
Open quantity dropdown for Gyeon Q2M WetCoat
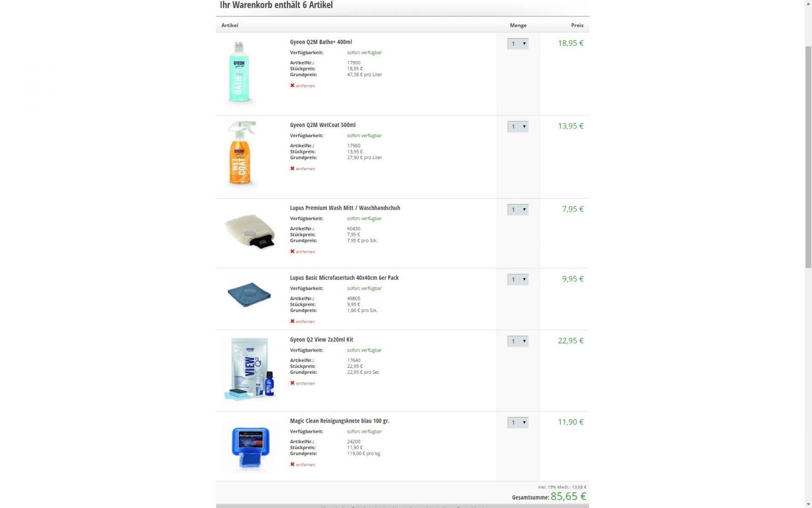click(518, 126)
